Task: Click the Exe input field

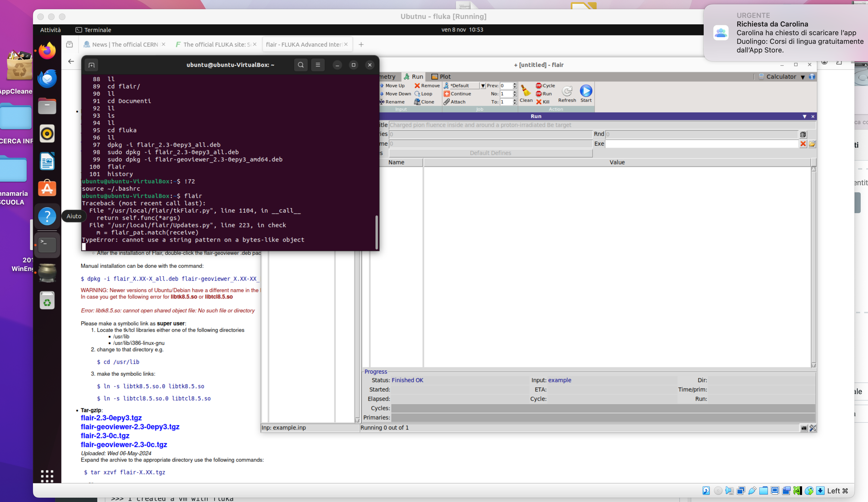Action: tap(702, 144)
